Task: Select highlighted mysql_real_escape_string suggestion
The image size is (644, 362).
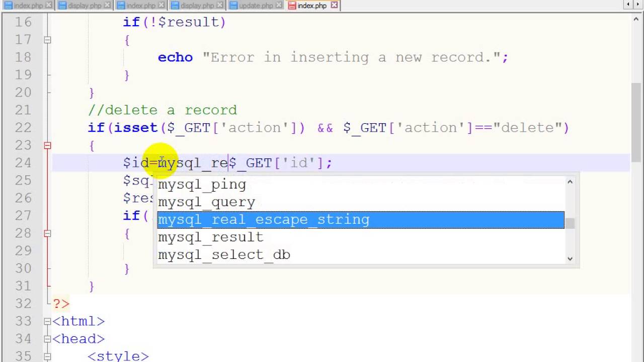Action: pos(361,220)
